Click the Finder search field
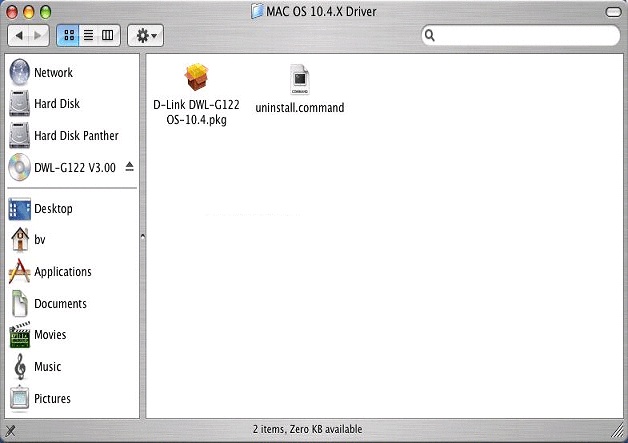628x443 pixels. (x=521, y=35)
